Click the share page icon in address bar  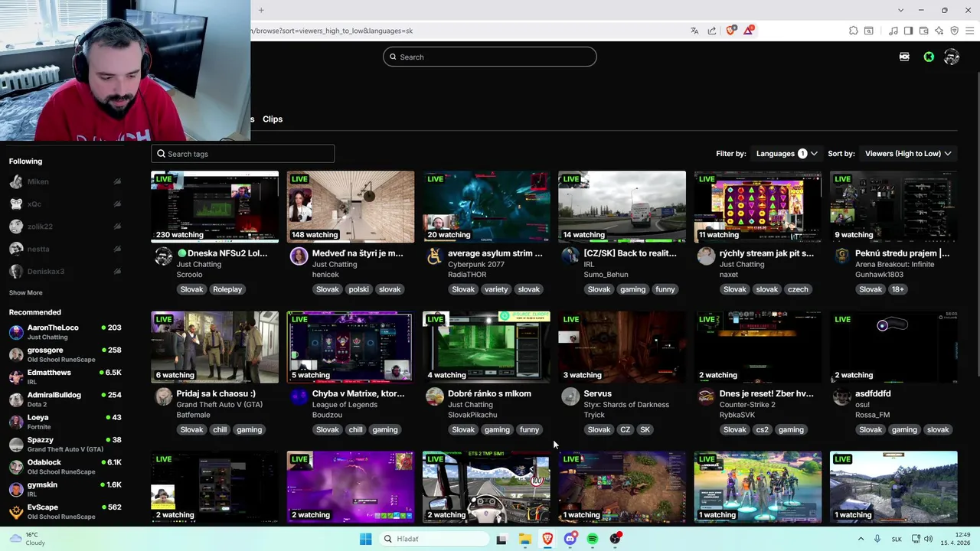pos(712,31)
